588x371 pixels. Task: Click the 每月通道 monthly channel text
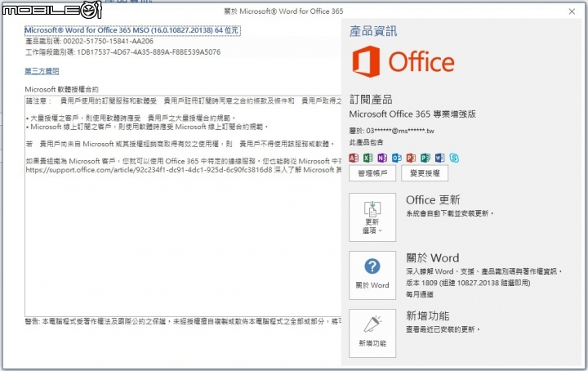point(420,294)
